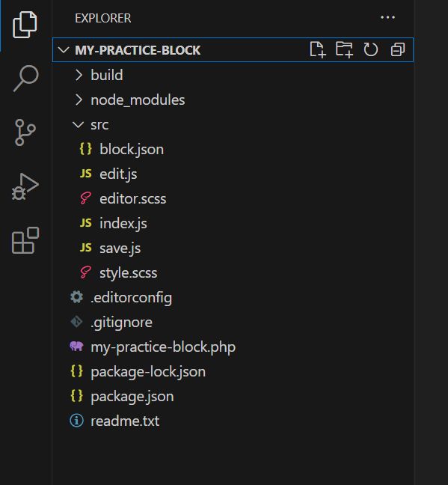Viewport: 448px width, 485px height.
Task: Click the gear icon beside .editorconfig
Action: (76, 297)
